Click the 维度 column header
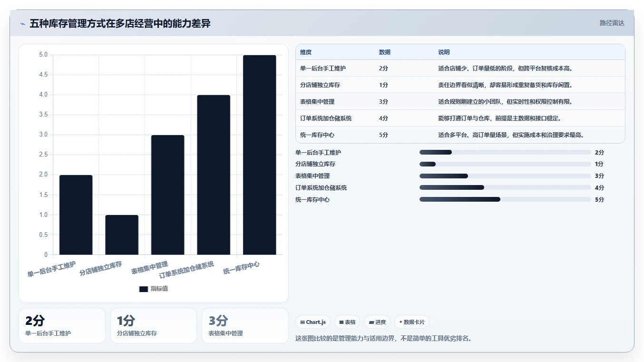 (x=306, y=52)
